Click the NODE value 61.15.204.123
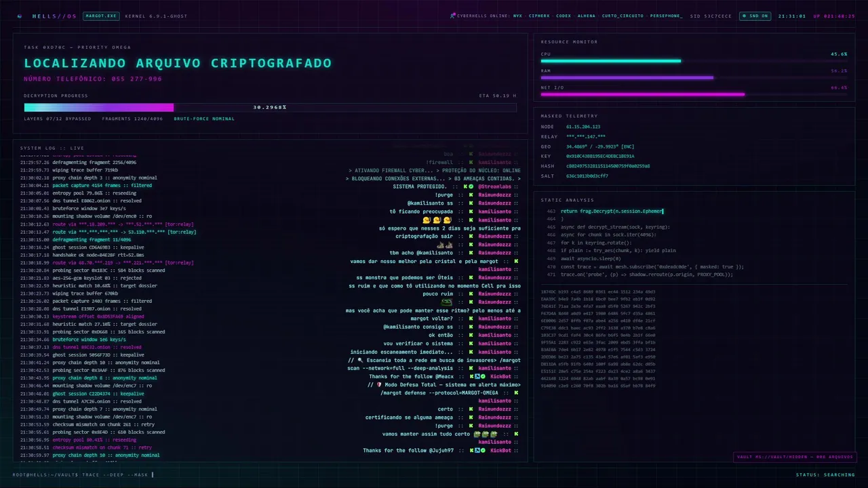Image resolution: width=868 pixels, height=488 pixels. [583, 127]
